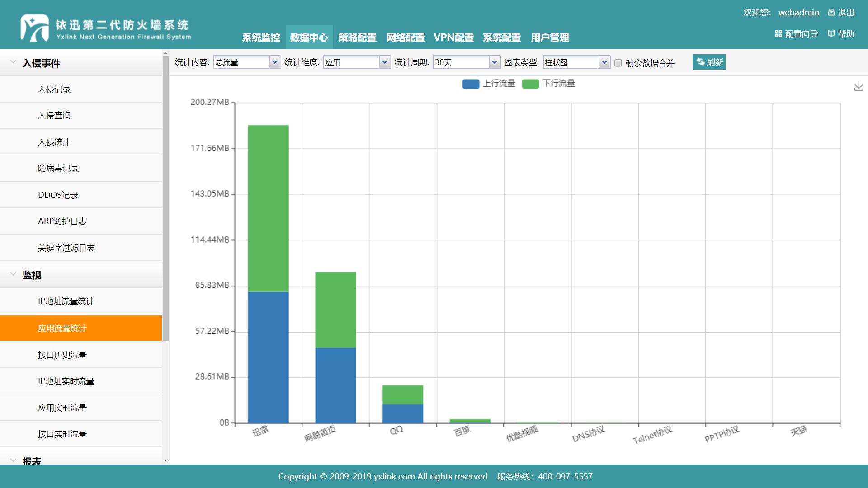Open 接口实时流量 in sidebar

click(81, 434)
